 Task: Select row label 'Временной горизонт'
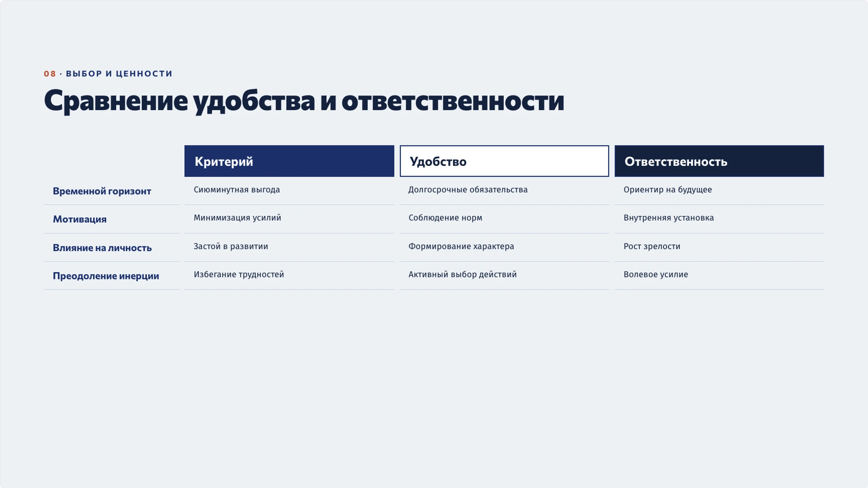102,191
